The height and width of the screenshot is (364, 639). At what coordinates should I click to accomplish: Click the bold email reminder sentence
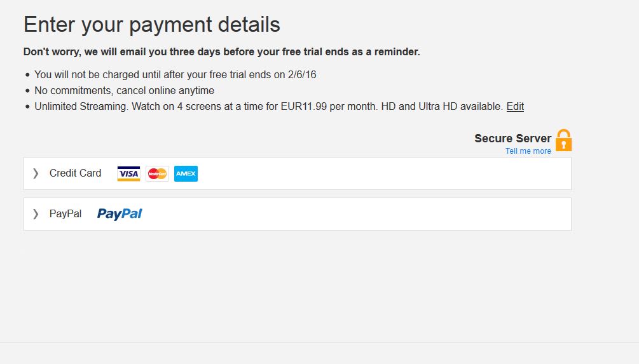(x=222, y=51)
